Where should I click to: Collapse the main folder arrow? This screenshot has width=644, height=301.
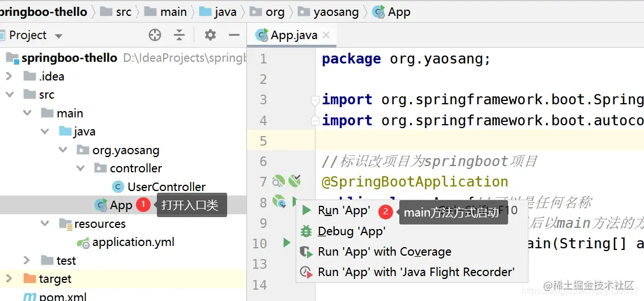click(x=27, y=113)
